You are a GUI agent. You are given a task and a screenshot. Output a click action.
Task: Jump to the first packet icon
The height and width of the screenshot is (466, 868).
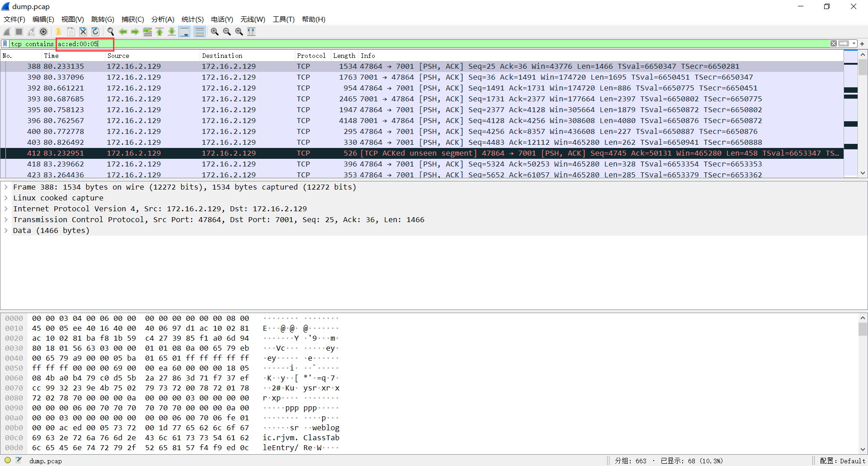pos(160,32)
